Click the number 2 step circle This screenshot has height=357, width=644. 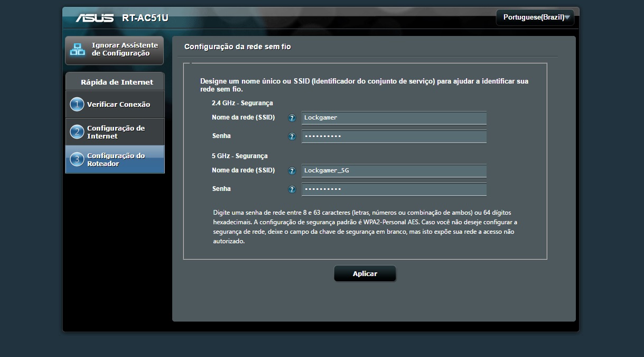pos(77,132)
